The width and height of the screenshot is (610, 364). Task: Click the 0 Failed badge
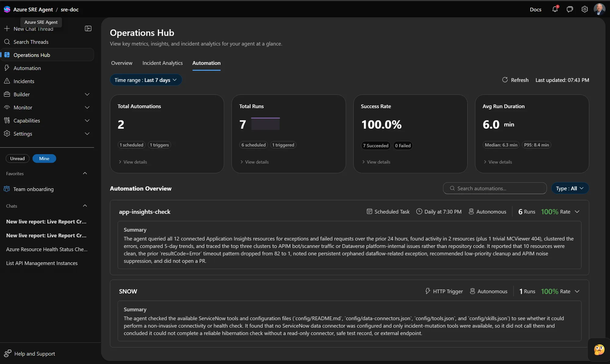point(403,146)
